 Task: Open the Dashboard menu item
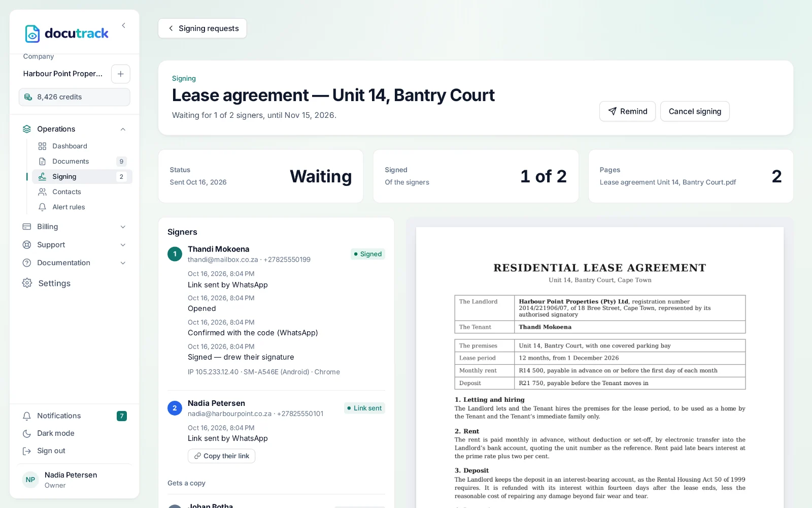pyautogui.click(x=82, y=146)
